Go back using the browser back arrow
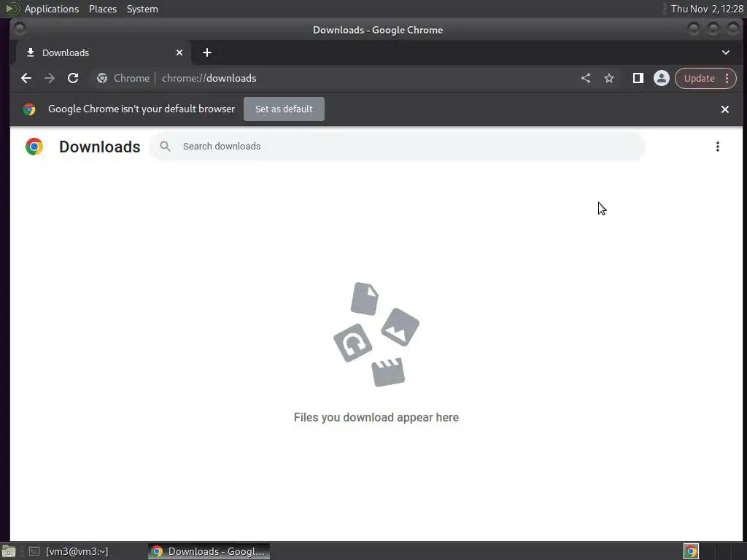 tap(26, 78)
